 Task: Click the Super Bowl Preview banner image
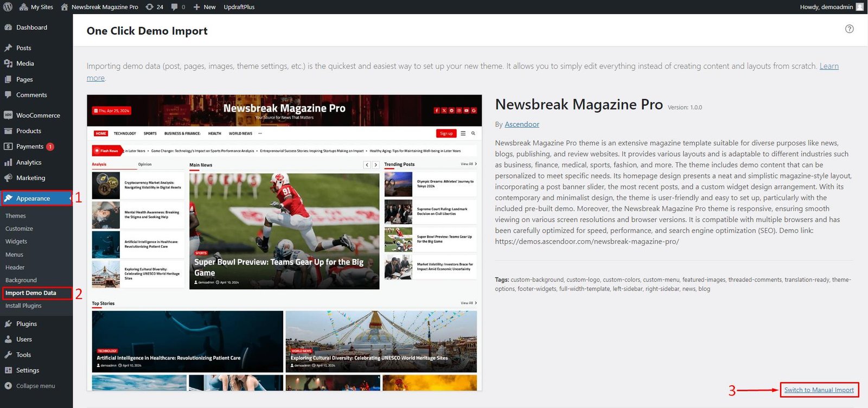coord(284,231)
